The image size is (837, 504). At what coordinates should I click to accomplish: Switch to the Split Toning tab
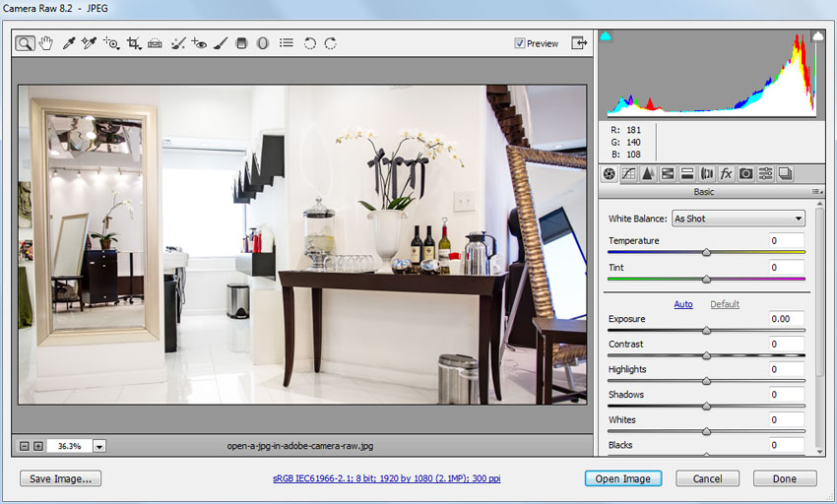[687, 173]
